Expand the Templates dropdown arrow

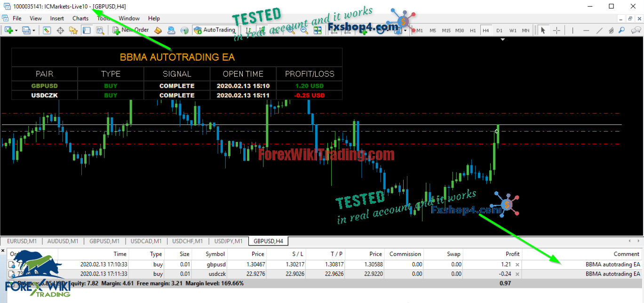[x=405, y=30]
